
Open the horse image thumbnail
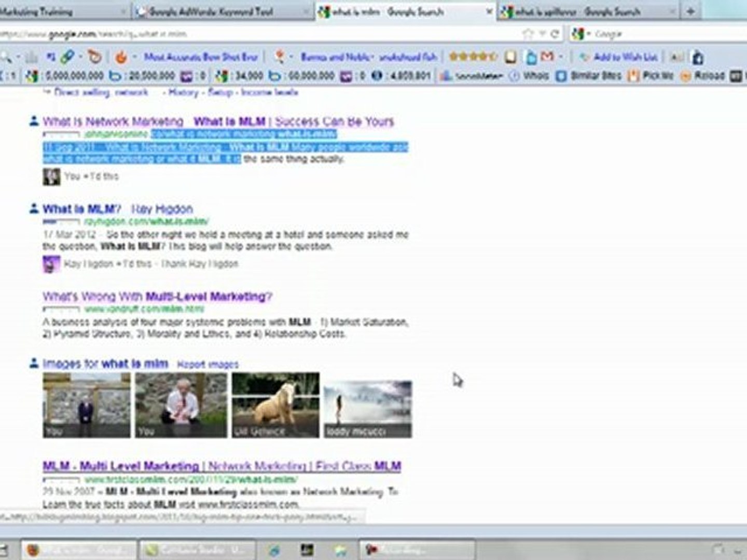click(275, 405)
